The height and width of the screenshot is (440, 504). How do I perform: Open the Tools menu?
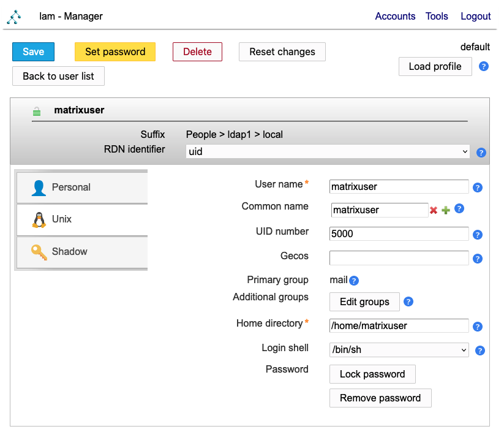(437, 16)
